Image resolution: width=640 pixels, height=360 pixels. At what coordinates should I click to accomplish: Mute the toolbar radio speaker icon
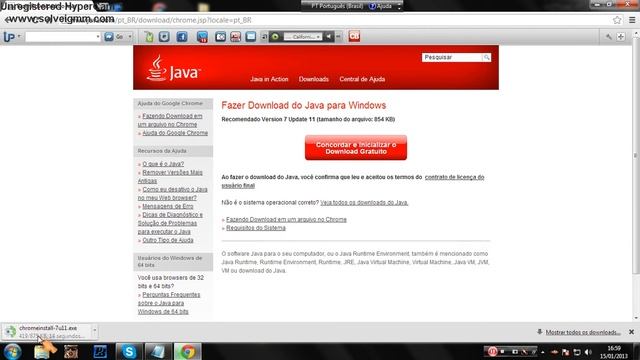tap(329, 37)
